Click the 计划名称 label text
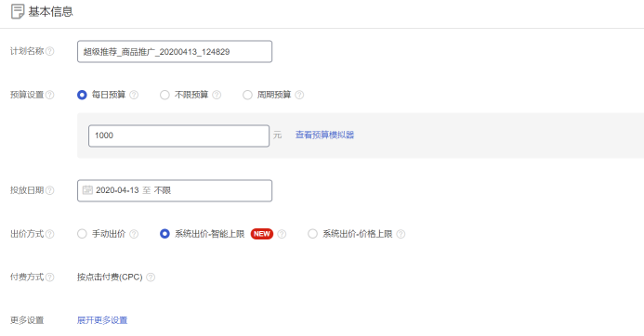The width and height of the screenshot is (644, 336). pyautogui.click(x=27, y=51)
